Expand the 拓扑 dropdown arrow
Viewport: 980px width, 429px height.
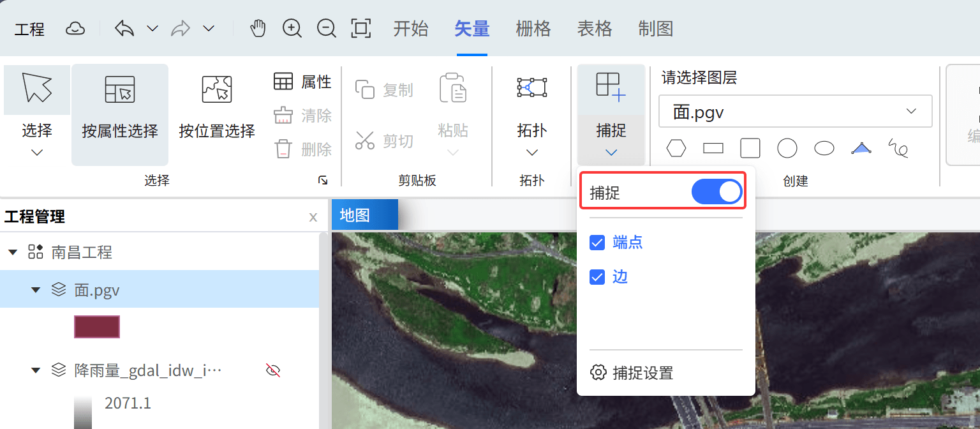tap(531, 152)
